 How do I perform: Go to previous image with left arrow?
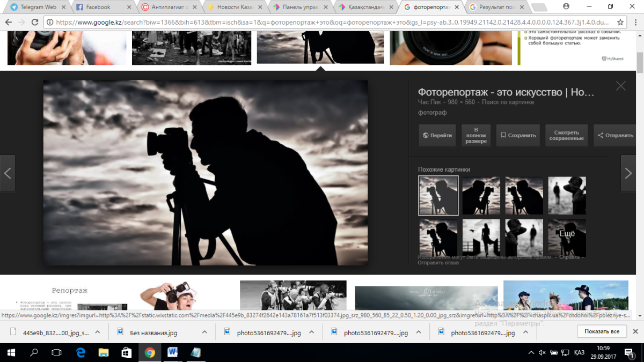pyautogui.click(x=8, y=173)
